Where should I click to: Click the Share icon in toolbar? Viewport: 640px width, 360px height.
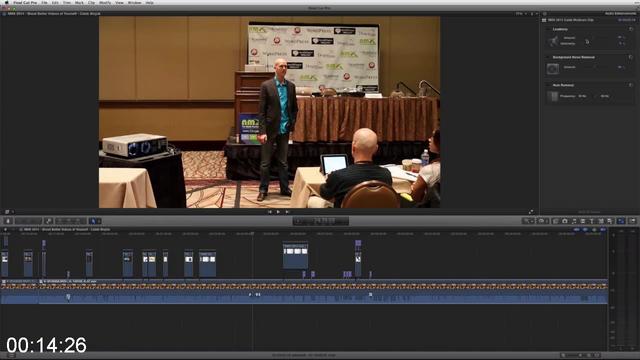point(633,221)
